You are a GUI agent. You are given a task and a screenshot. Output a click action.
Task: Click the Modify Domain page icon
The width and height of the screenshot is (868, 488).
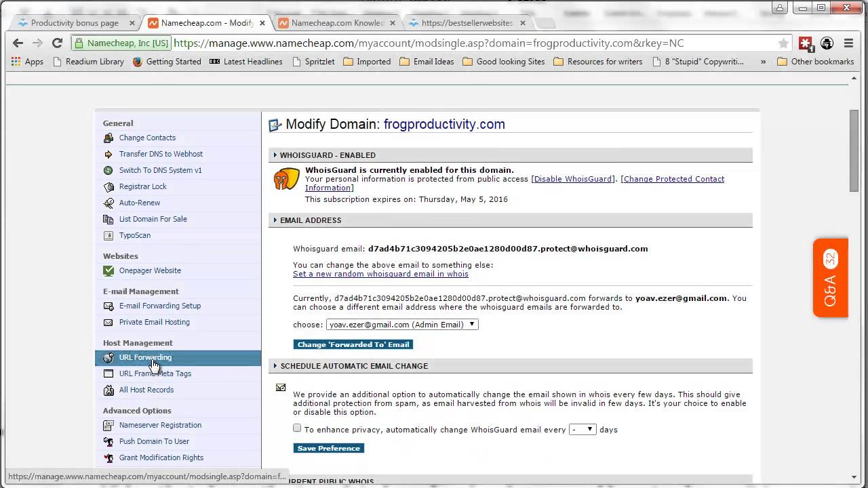click(275, 125)
